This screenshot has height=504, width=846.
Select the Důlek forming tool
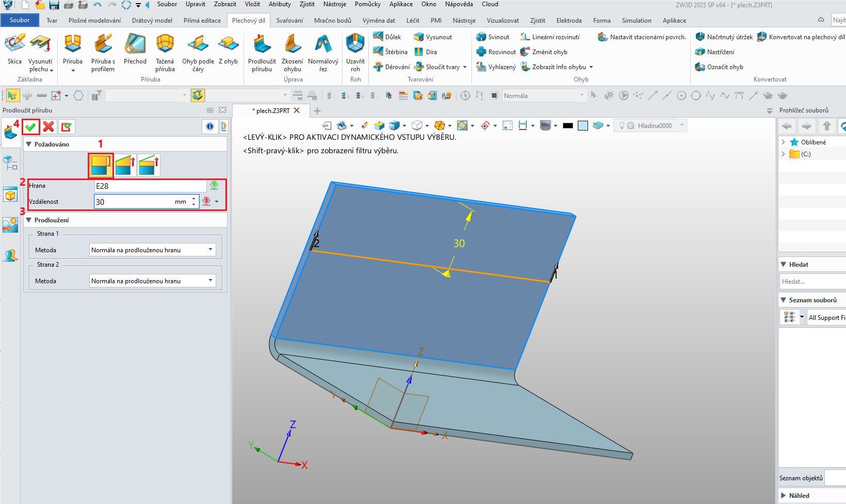pos(387,37)
